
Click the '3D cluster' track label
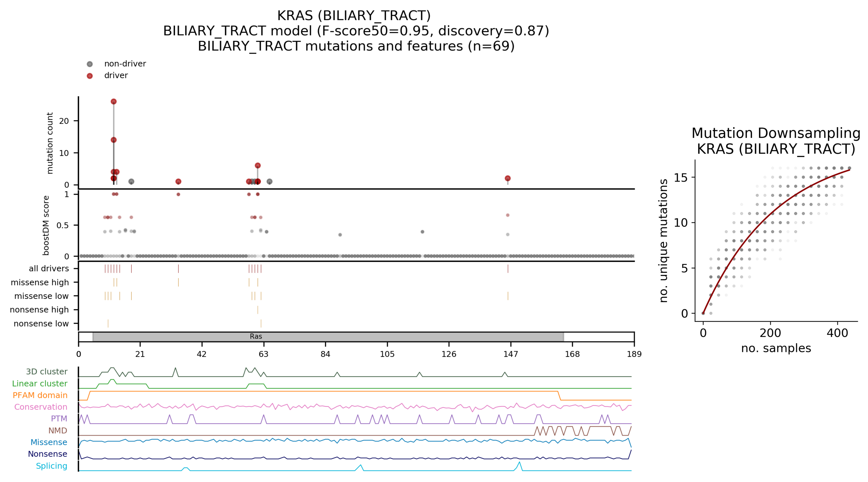(x=46, y=371)
